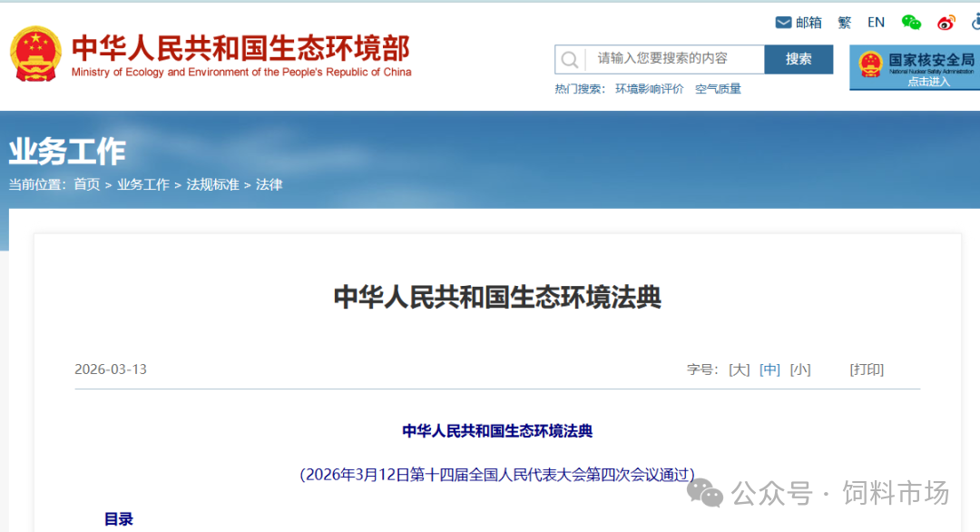This screenshot has width=980, height=532.
Task: Go to 法律 in breadcrumb
Action: click(269, 184)
